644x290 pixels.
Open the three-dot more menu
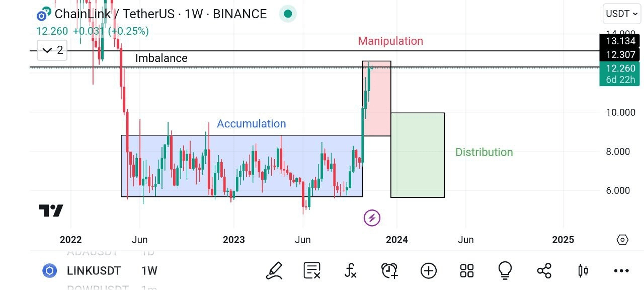[x=621, y=271]
